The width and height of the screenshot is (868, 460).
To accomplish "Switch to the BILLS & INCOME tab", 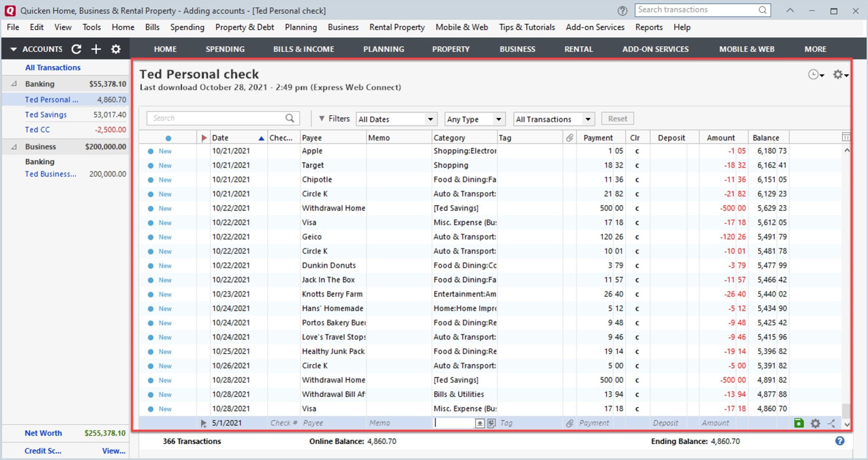I will coord(303,49).
